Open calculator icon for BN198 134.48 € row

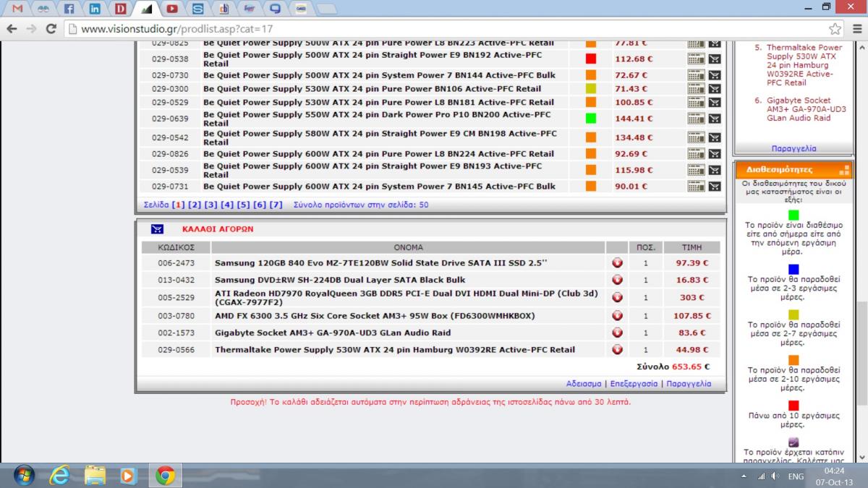pos(696,137)
